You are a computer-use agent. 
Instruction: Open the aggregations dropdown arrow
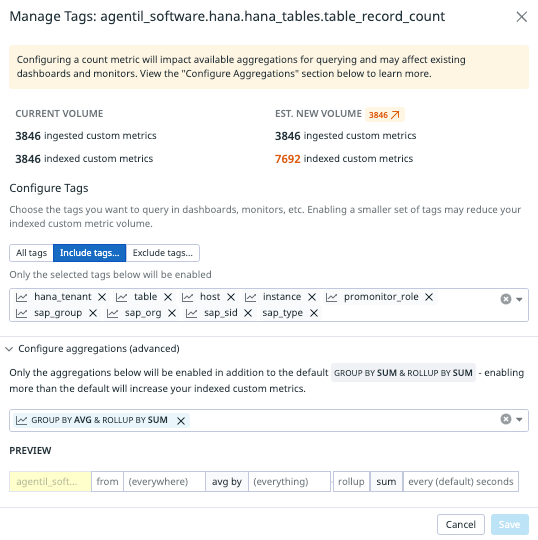[519, 419]
